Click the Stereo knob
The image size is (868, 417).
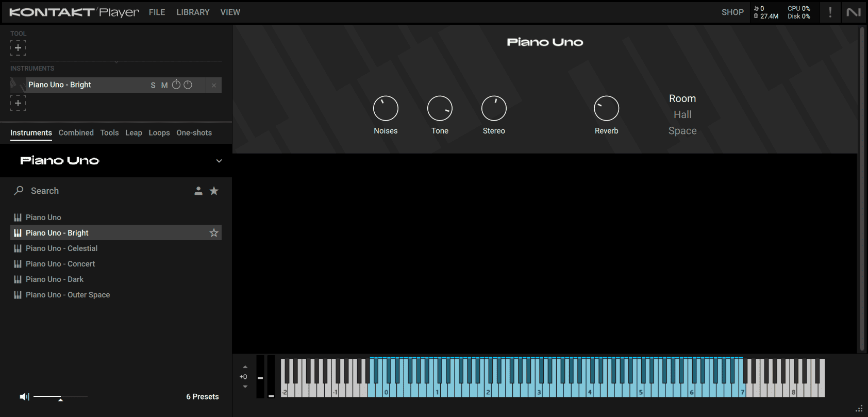[x=494, y=108]
